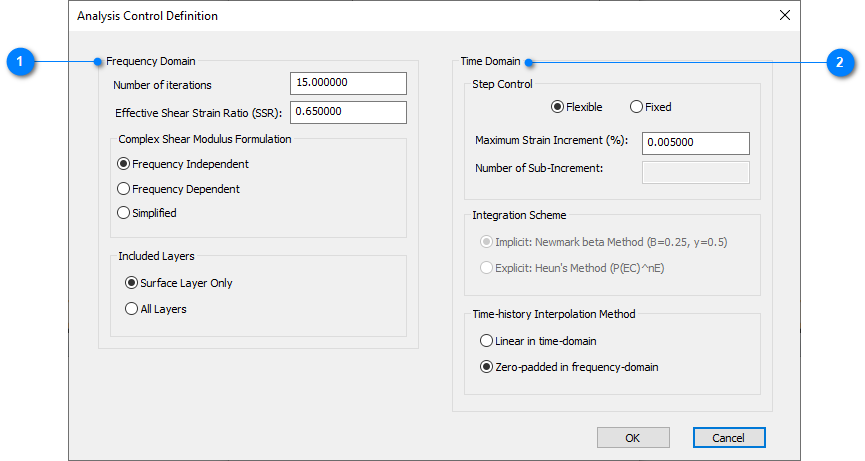Click the Step Control group label
Viewport: 865px width, 461px height.
pyautogui.click(x=502, y=84)
